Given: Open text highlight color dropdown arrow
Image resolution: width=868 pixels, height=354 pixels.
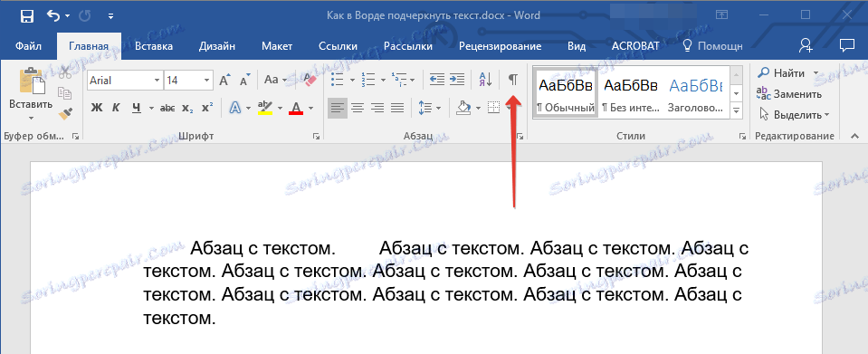Looking at the screenshot, I should 280,108.
